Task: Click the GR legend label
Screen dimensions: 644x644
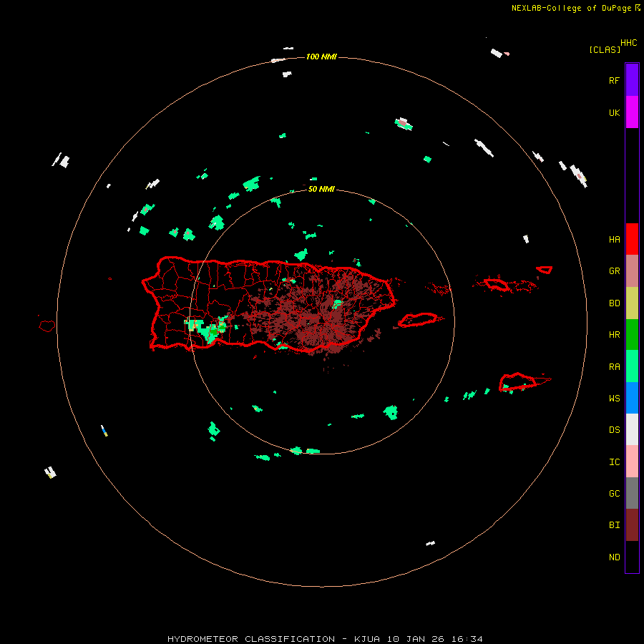Action: pyautogui.click(x=614, y=271)
